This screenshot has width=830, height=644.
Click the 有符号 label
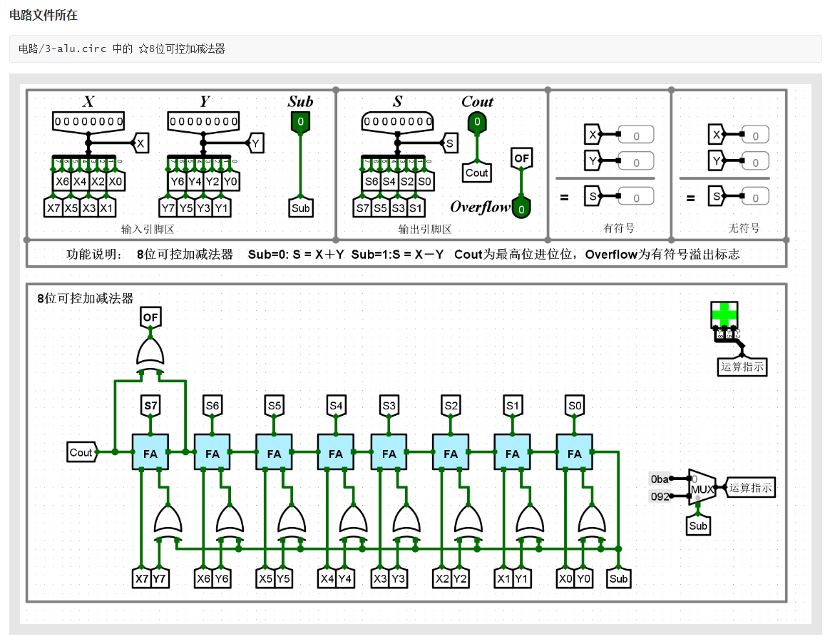[x=618, y=228]
